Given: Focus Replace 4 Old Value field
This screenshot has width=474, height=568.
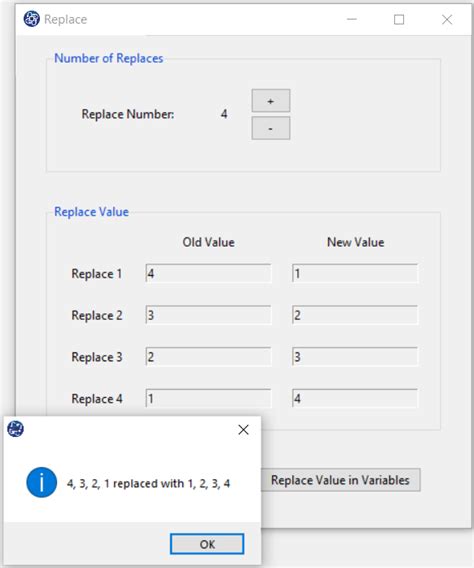Looking at the screenshot, I should (x=208, y=398).
